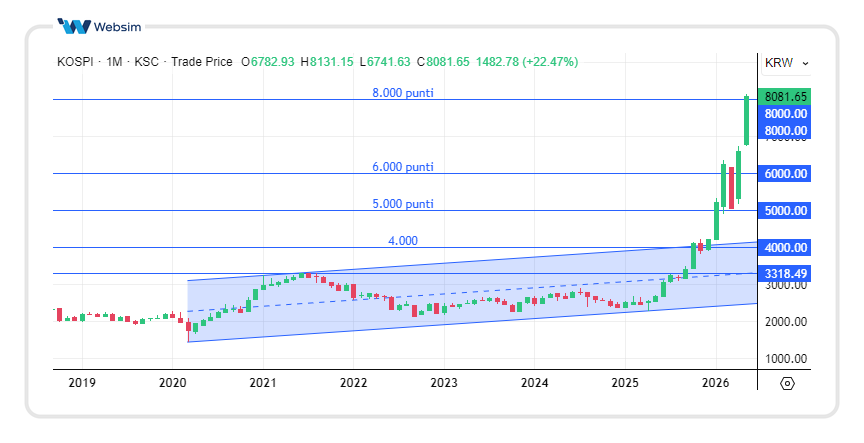This screenshot has width=864, height=443.
Task: Open the KRW currency dropdown
Action: pyautogui.click(x=786, y=63)
